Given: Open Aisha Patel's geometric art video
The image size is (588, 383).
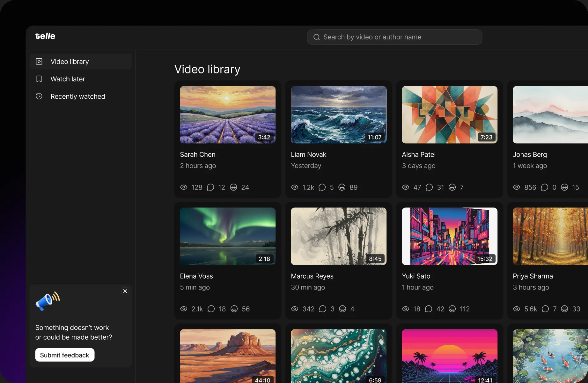Looking at the screenshot, I should point(450,115).
